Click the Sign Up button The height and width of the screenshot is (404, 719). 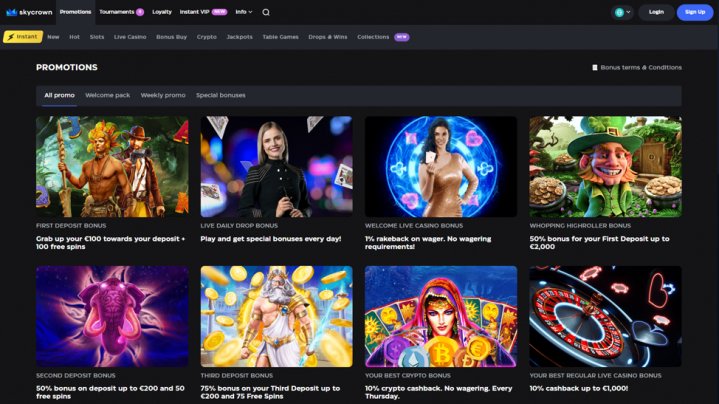coord(695,12)
